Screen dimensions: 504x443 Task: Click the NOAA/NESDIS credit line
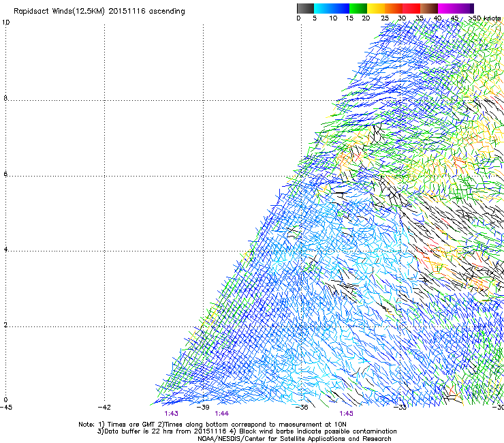[x=294, y=439]
